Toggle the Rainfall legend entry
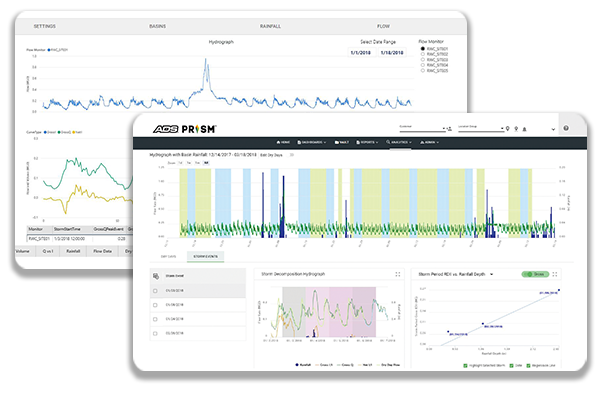This screenshot has width=600, height=400. [303, 365]
